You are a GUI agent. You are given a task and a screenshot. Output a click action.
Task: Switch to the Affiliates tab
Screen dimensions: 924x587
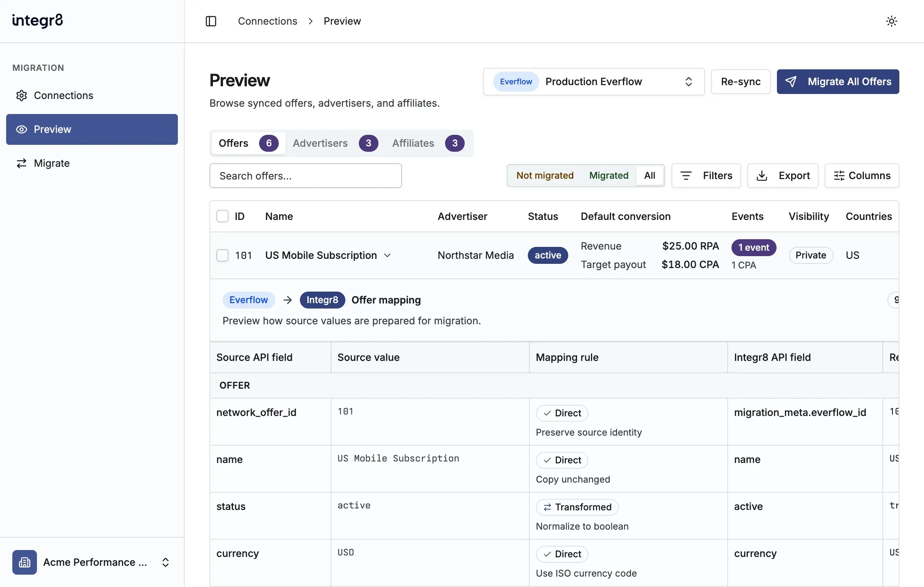[x=428, y=143]
